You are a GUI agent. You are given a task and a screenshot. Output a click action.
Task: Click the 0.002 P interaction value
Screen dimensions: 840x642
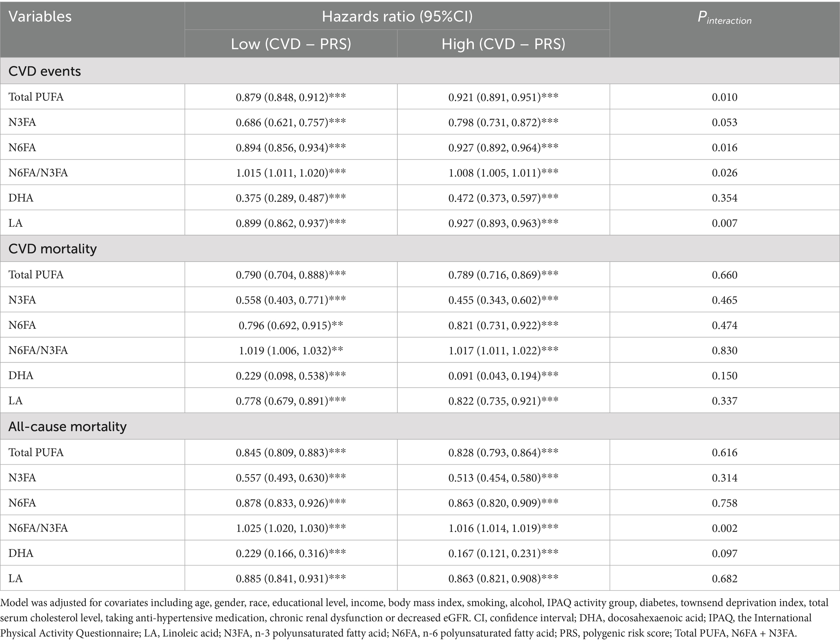[724, 528]
